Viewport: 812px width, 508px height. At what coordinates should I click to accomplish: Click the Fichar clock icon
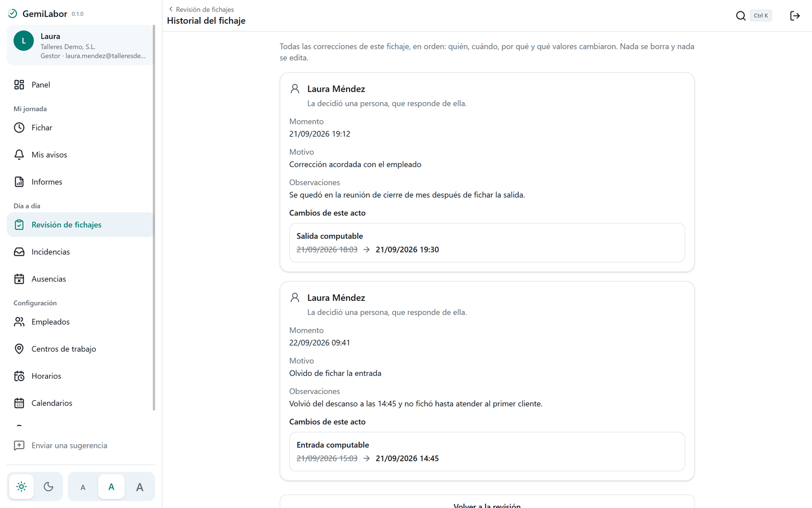coord(19,128)
